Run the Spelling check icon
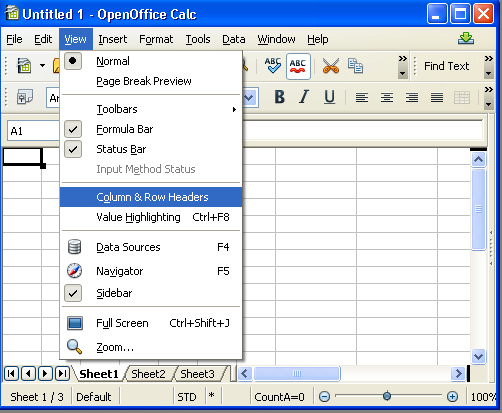The width and height of the screenshot is (502, 413). pos(273,65)
